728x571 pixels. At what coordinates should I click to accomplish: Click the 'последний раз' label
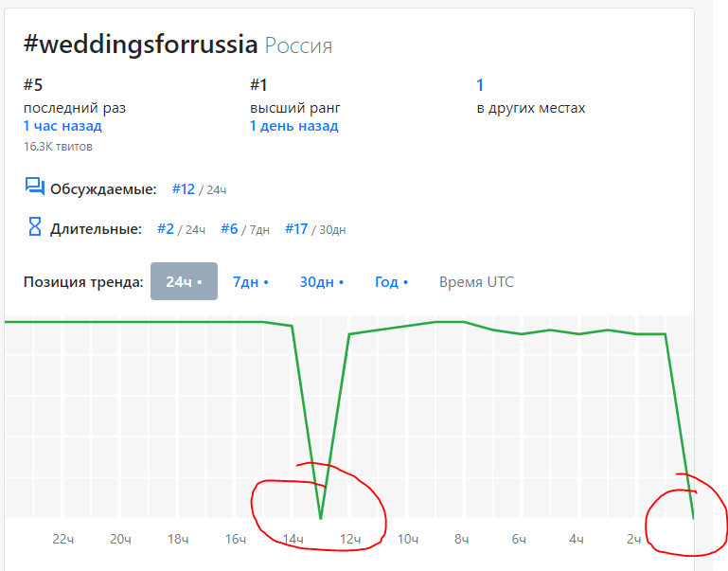75,108
